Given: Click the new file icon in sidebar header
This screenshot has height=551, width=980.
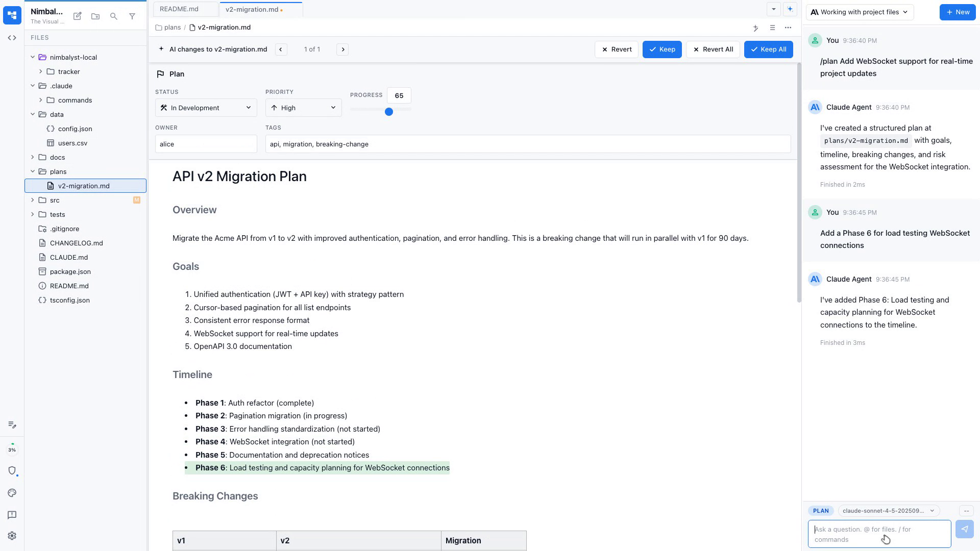Looking at the screenshot, I should [78, 16].
